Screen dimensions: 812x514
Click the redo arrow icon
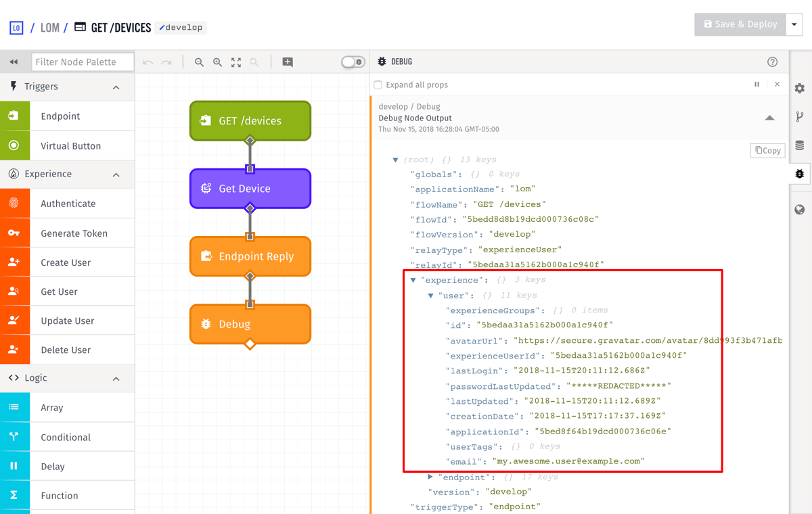pos(166,62)
